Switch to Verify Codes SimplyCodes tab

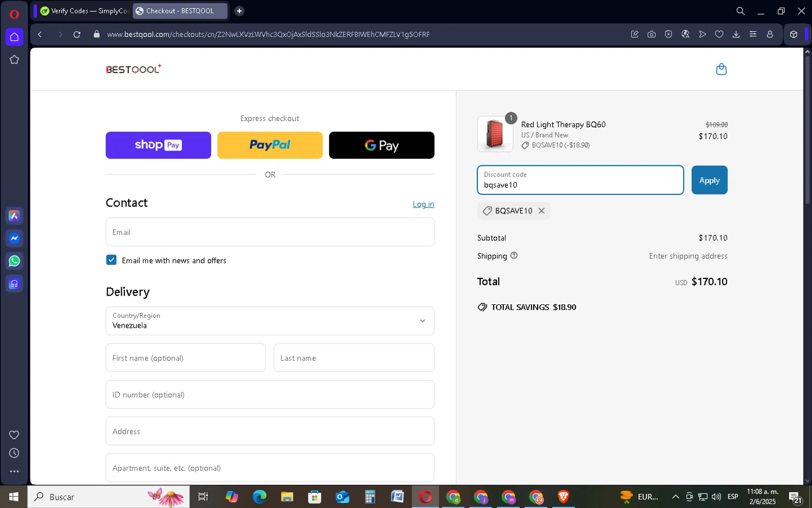pos(84,11)
